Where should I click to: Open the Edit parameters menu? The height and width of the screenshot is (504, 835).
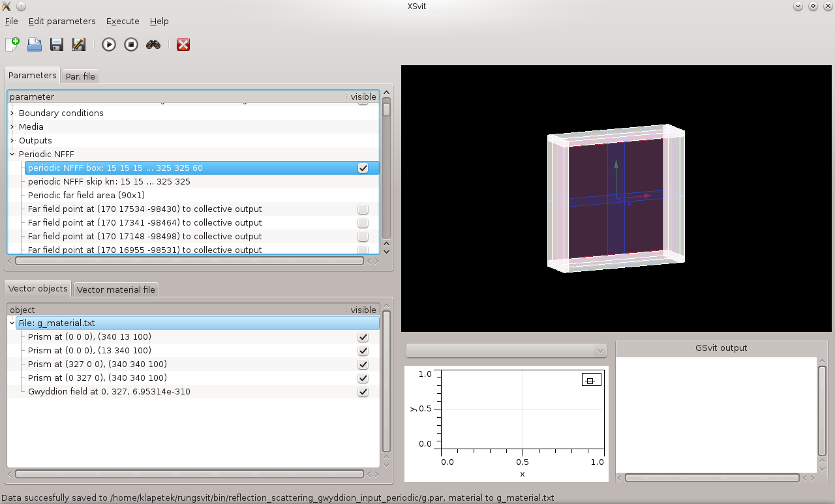pos(62,21)
